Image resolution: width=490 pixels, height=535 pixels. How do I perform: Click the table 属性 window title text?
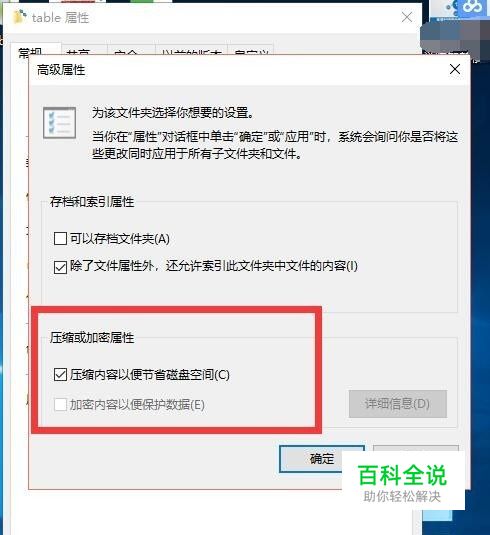coord(60,17)
